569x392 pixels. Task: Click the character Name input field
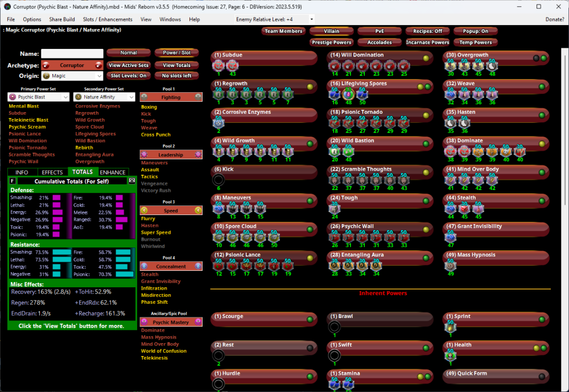click(71, 53)
